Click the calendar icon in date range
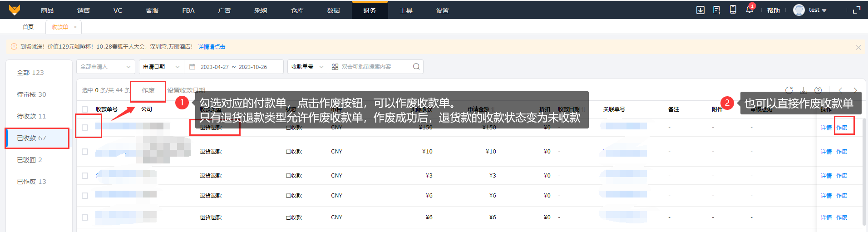The height and width of the screenshot is (232, 868). [x=192, y=67]
